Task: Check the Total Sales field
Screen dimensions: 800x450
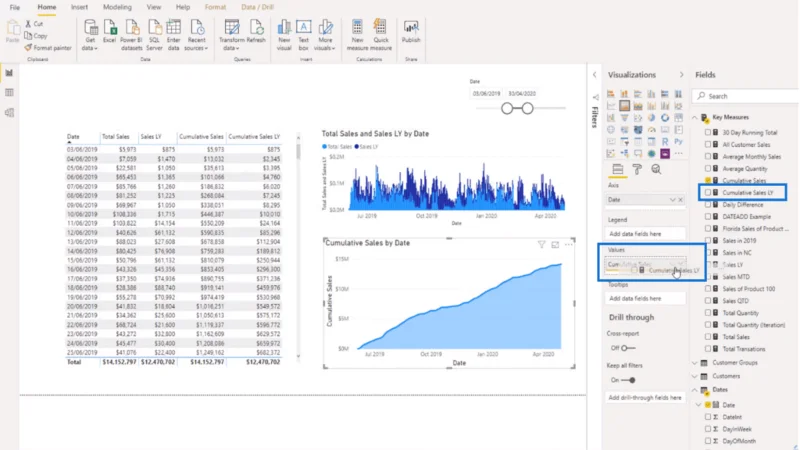Action: click(708, 337)
